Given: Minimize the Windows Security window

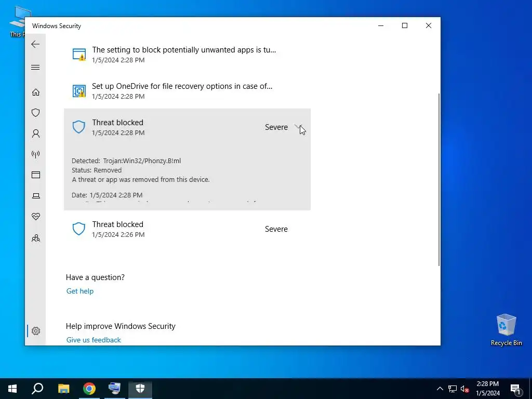Looking at the screenshot, I should coord(381,25).
